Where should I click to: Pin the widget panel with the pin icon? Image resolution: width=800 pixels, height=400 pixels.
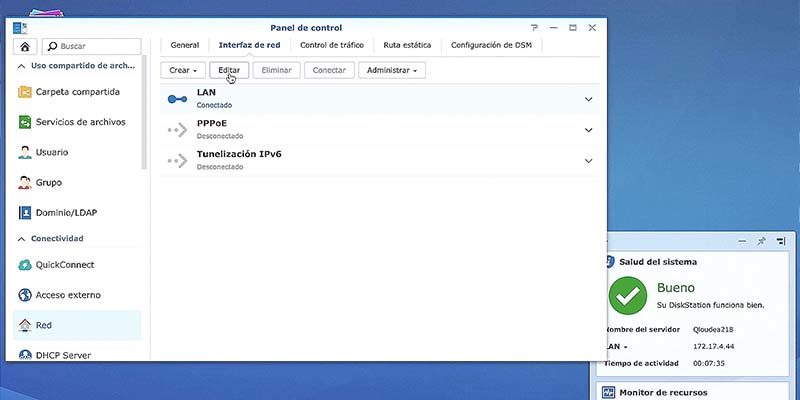761,241
